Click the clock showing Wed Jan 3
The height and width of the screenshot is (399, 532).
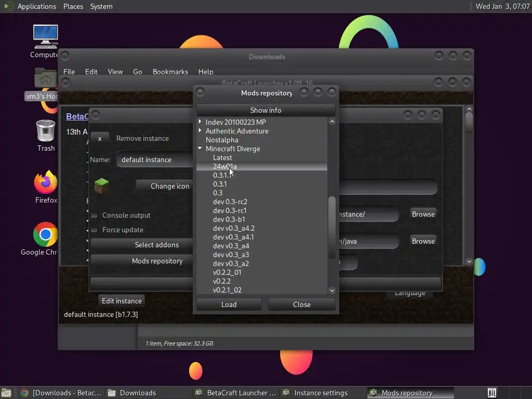tap(502, 6)
